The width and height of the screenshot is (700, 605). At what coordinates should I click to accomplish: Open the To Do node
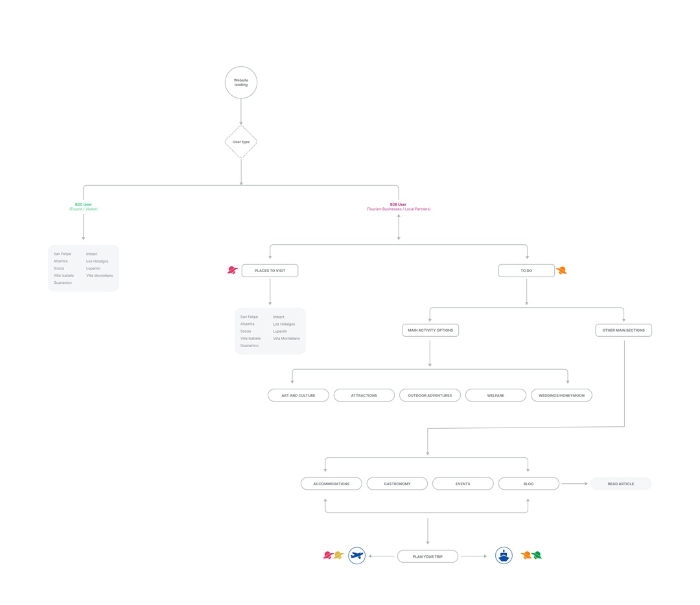(526, 270)
